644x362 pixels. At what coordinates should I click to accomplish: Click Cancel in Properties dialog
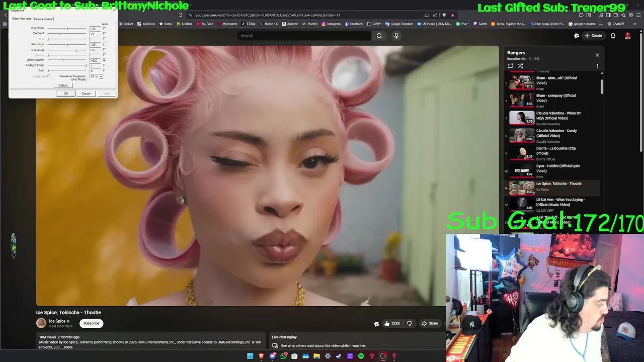(86, 94)
